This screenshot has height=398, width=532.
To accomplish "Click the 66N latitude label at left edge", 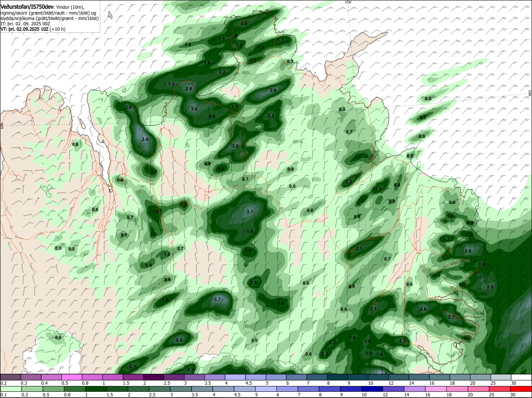I will (2, 125).
